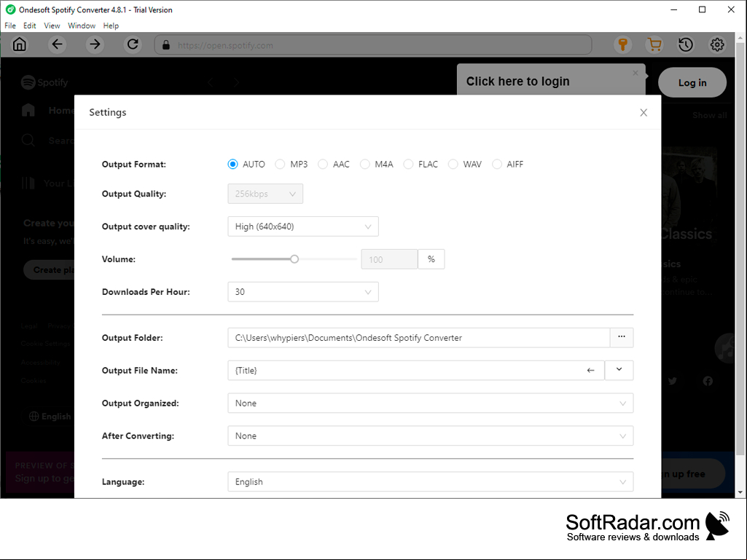Open the Output Organized dropdown
Viewport: 747px width, 560px height.
[x=430, y=403]
